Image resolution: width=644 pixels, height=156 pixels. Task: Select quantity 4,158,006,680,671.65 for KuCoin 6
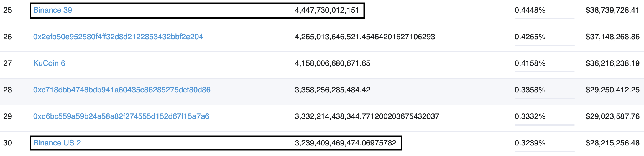point(333,63)
